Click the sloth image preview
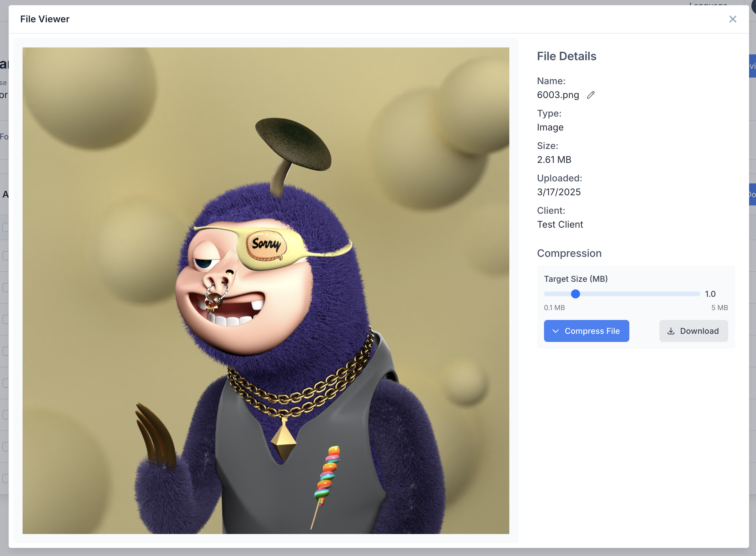This screenshot has height=556, width=756. tap(266, 290)
